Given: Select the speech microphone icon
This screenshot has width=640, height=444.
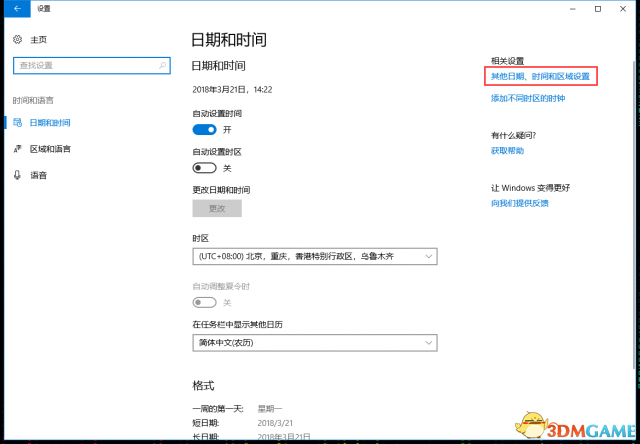Looking at the screenshot, I should click(17, 175).
